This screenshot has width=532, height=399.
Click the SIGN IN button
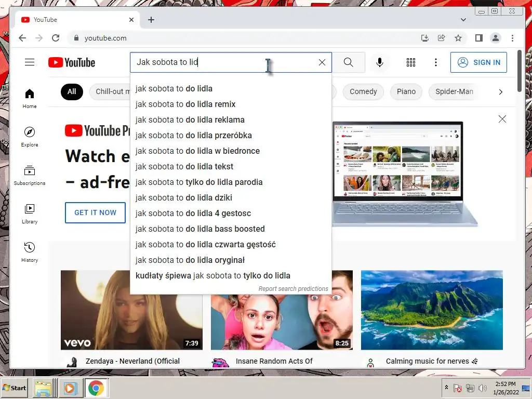pos(478,62)
